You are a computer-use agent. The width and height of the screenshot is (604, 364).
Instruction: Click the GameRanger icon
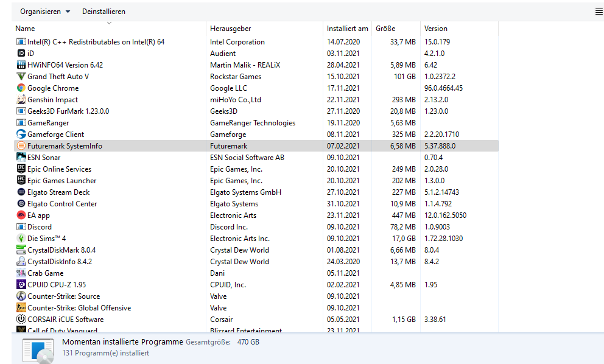point(21,122)
